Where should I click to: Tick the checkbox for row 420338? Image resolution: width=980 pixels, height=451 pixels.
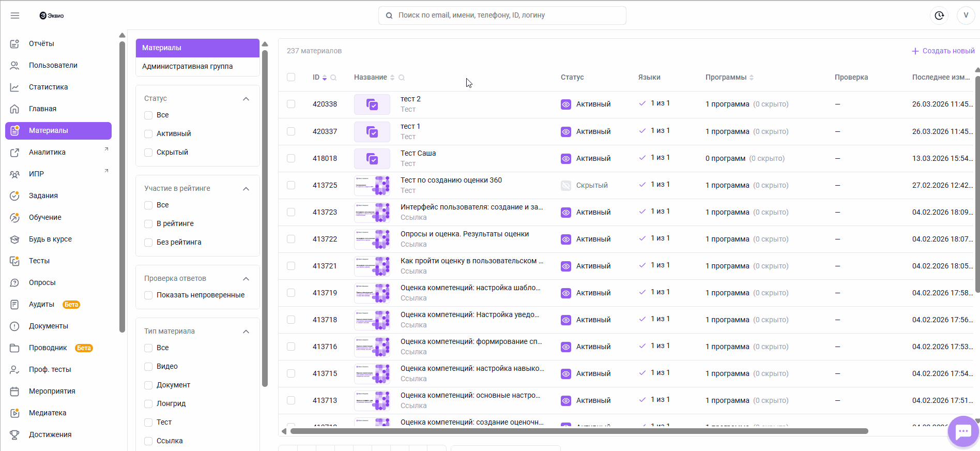291,104
